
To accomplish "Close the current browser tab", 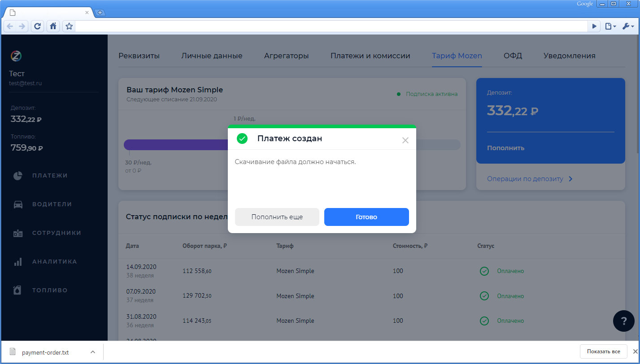I will point(87,13).
